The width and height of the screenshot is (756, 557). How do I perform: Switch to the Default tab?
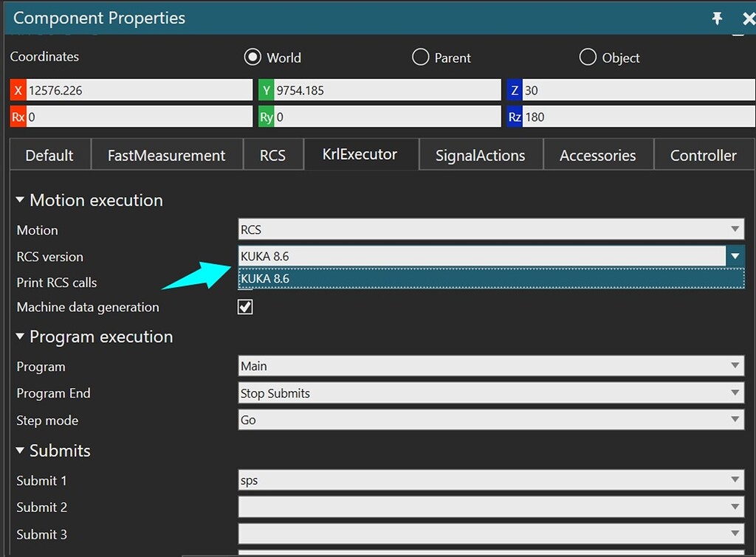(49, 155)
